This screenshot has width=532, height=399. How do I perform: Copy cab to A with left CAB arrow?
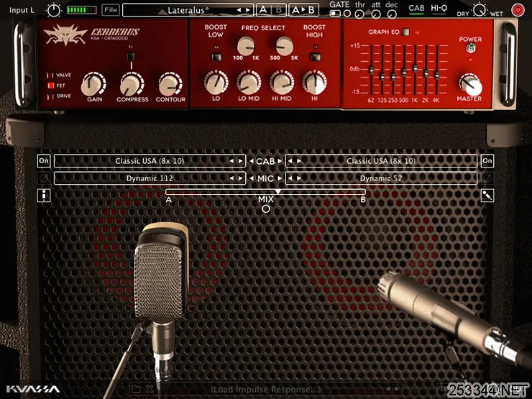(x=252, y=161)
